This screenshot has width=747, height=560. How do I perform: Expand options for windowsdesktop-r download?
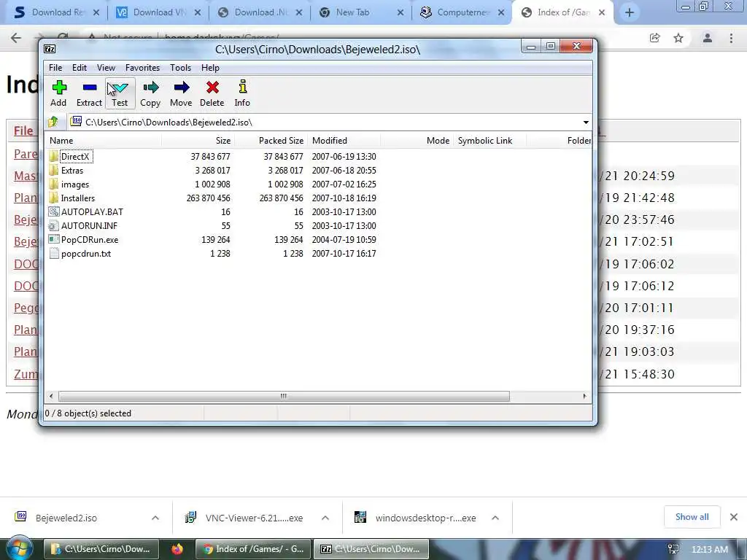495,518
